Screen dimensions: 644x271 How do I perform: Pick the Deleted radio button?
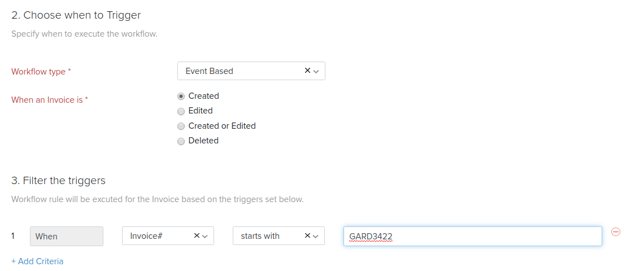(181, 141)
